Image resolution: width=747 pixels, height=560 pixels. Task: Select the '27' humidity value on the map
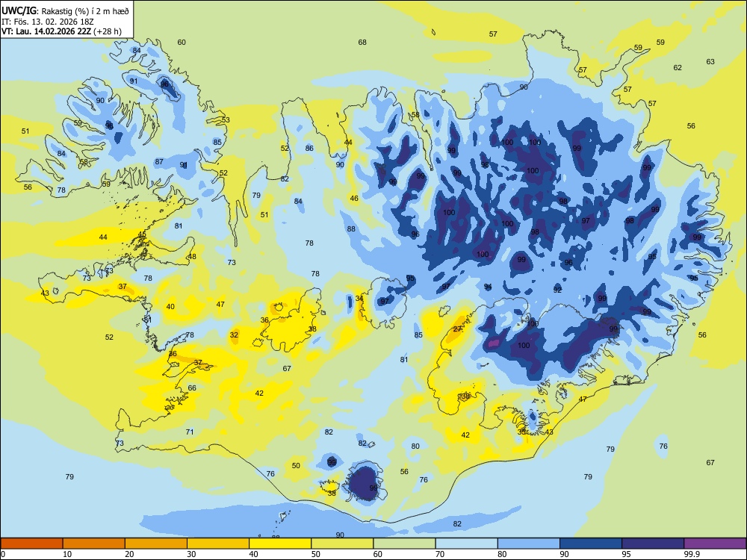tap(458, 329)
